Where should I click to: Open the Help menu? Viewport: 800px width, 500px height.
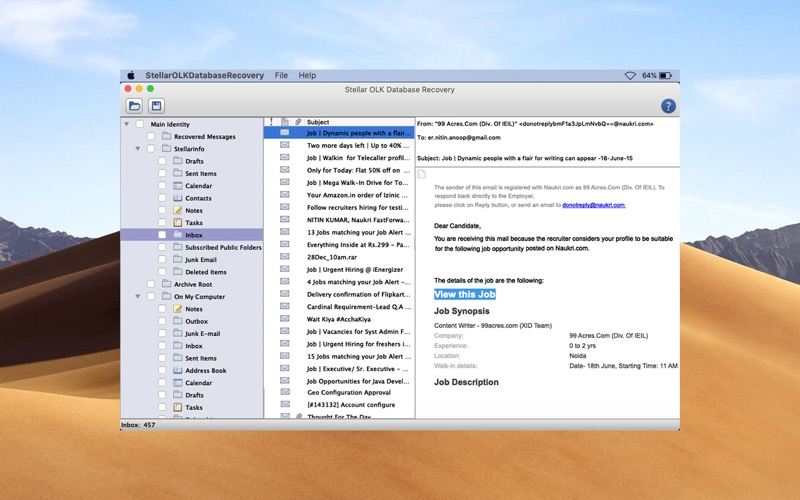coord(307,75)
